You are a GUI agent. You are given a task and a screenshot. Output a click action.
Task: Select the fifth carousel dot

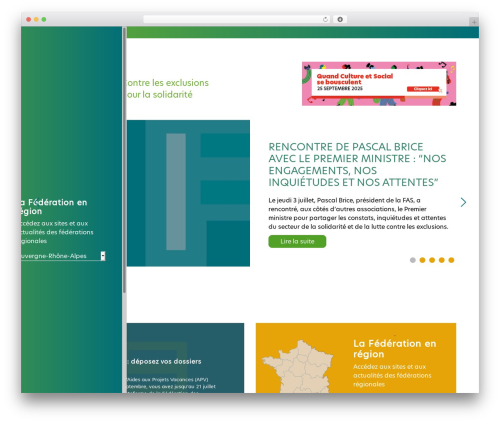click(451, 260)
